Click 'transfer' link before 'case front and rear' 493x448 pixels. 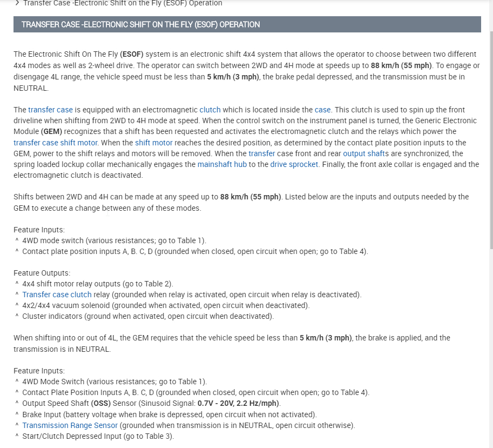tap(262, 153)
